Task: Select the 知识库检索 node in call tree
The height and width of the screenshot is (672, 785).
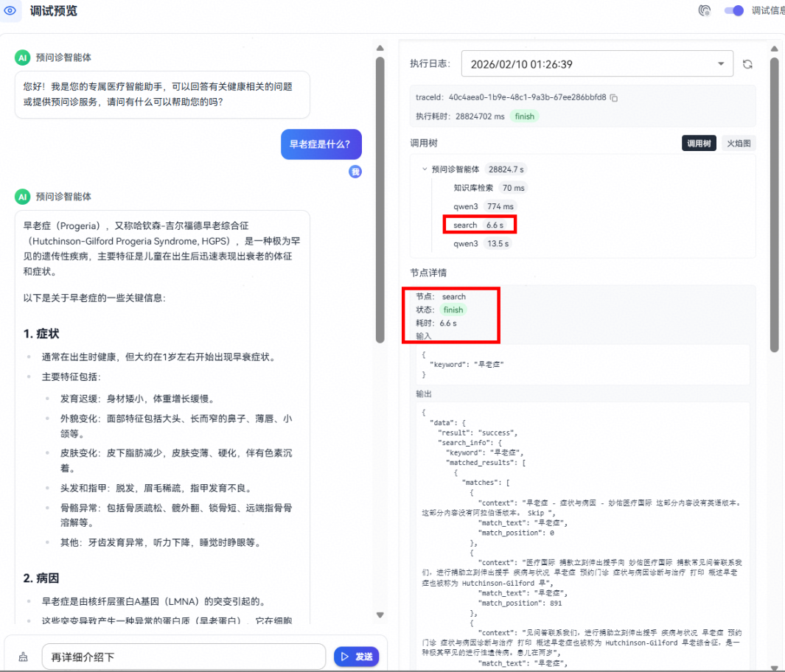Action: click(473, 188)
